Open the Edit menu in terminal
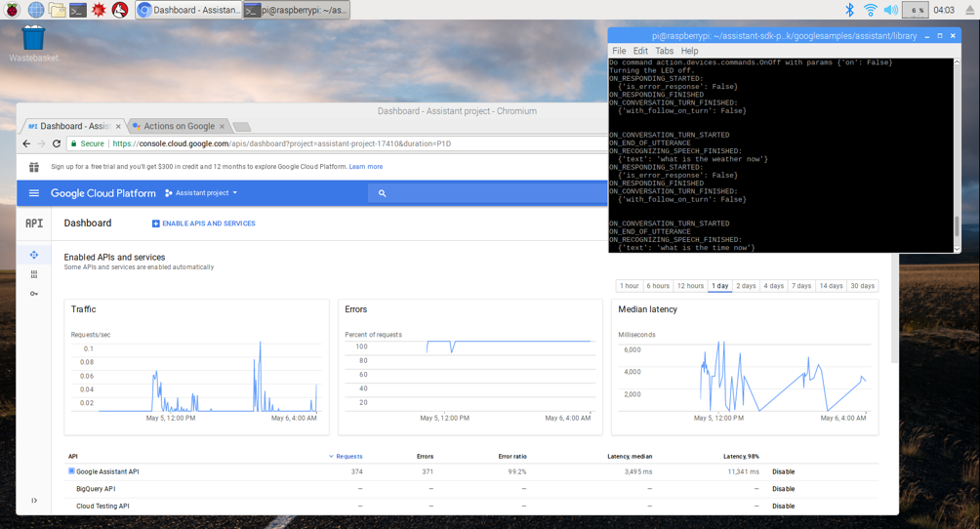This screenshot has height=529, width=980. click(640, 51)
